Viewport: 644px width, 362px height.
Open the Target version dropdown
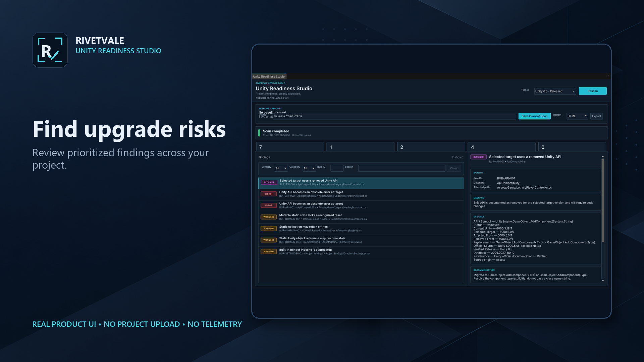(555, 91)
